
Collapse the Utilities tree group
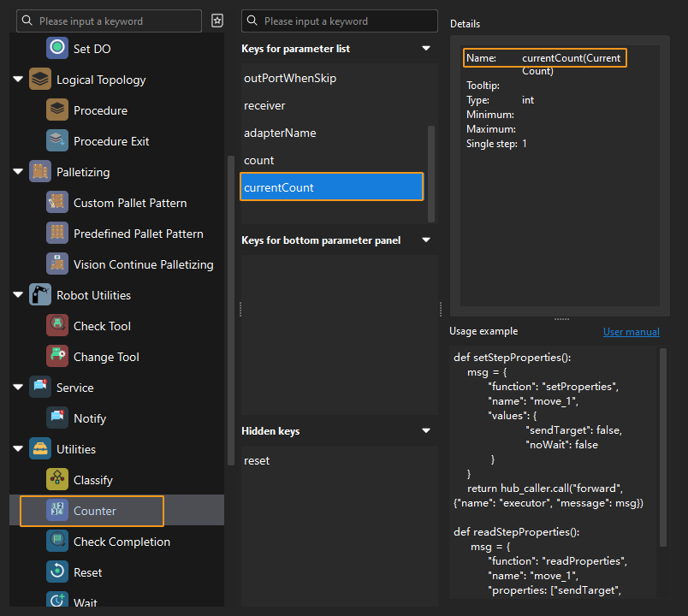pyautogui.click(x=18, y=449)
